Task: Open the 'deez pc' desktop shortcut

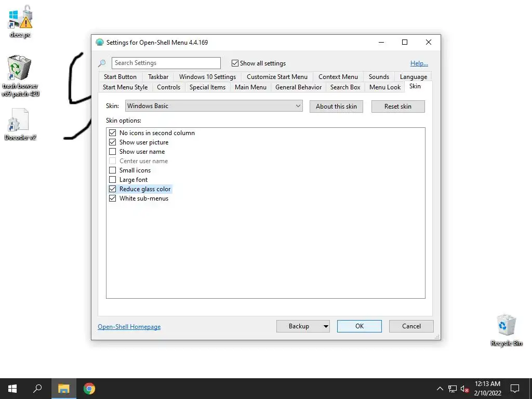Action: [x=20, y=21]
